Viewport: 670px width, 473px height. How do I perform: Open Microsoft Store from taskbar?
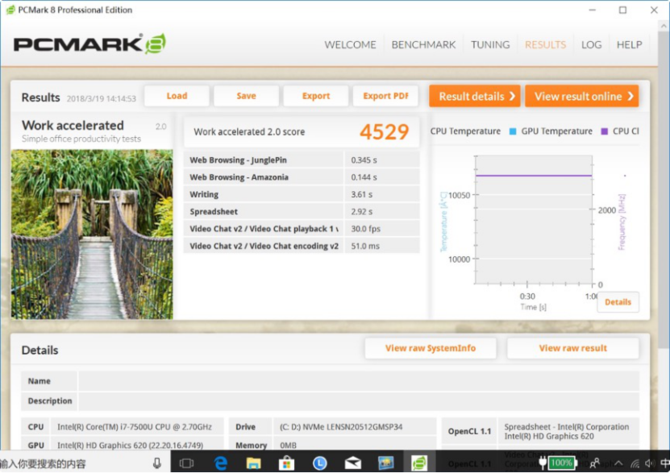[286, 463]
